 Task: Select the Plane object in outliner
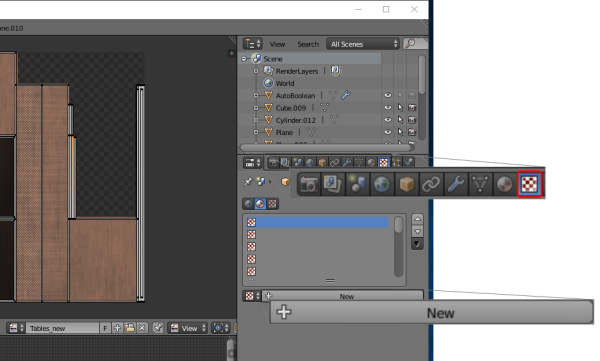[284, 132]
